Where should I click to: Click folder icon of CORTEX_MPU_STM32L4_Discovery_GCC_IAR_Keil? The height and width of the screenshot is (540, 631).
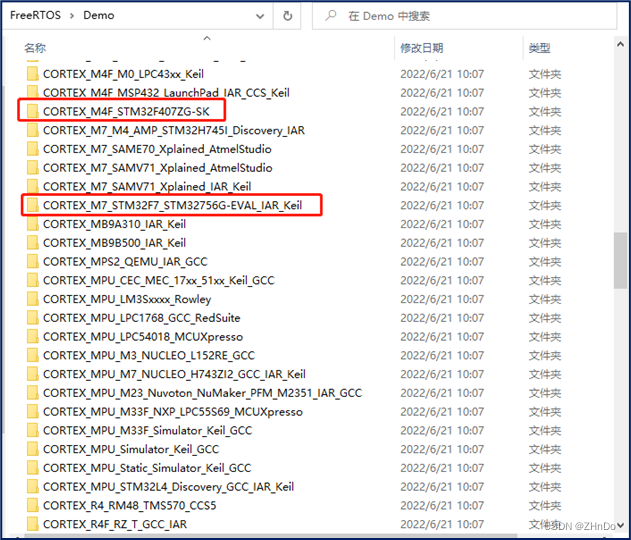33,487
